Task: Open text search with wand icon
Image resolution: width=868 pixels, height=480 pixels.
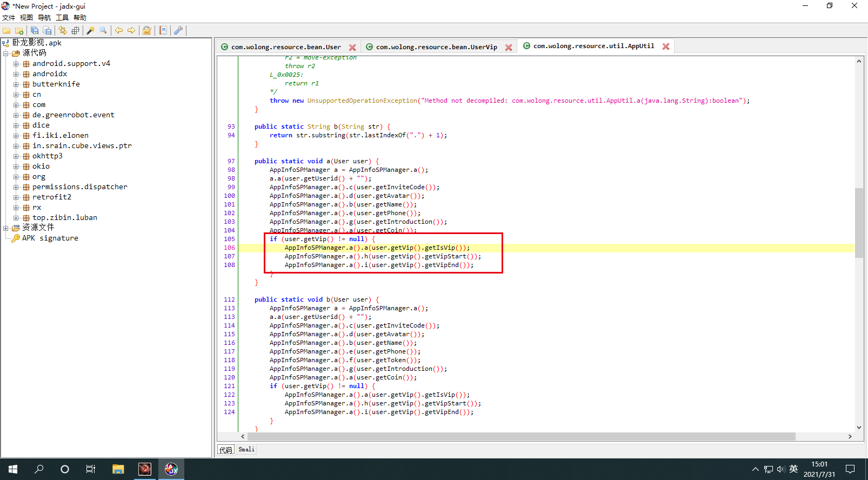Action: [90, 31]
